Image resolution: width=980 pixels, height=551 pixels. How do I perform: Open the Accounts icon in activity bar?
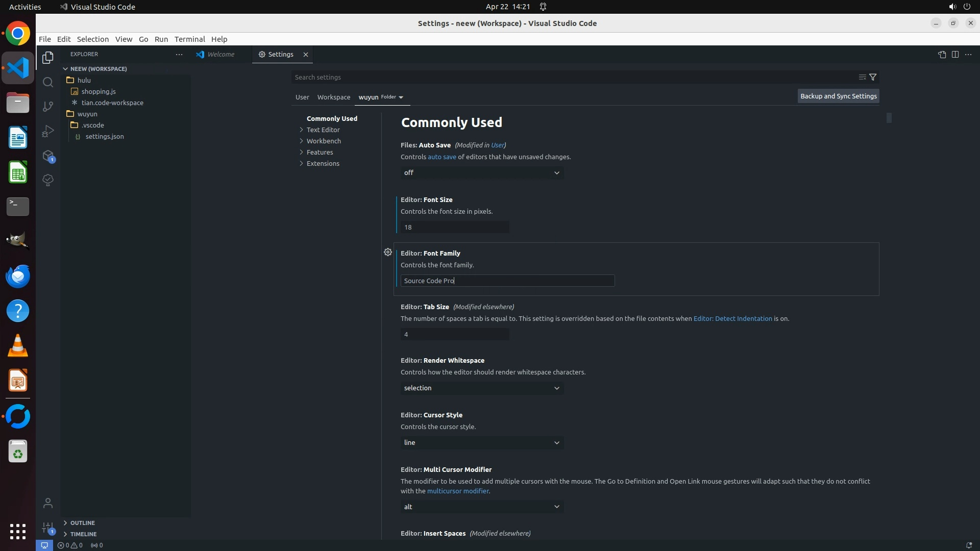click(48, 504)
